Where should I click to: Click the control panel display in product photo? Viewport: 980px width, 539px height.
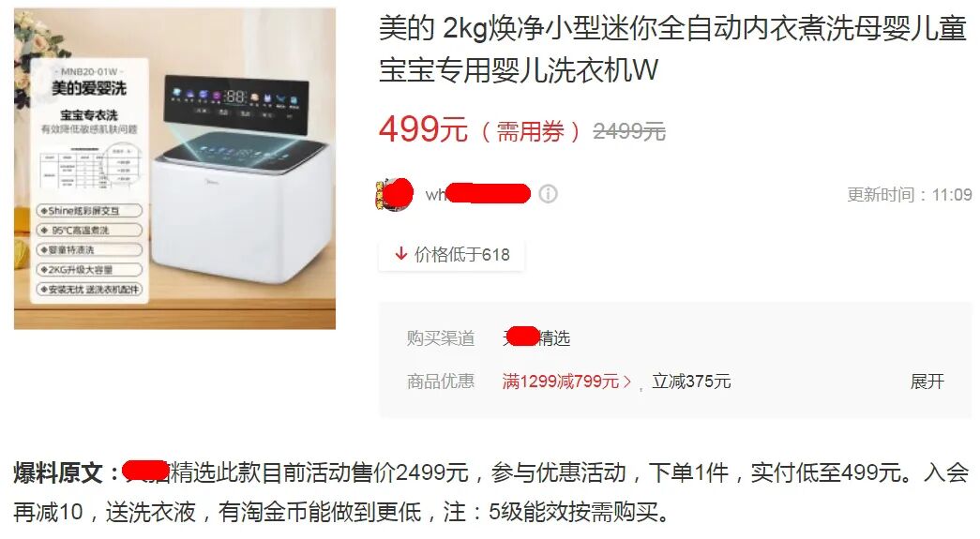click(x=236, y=104)
